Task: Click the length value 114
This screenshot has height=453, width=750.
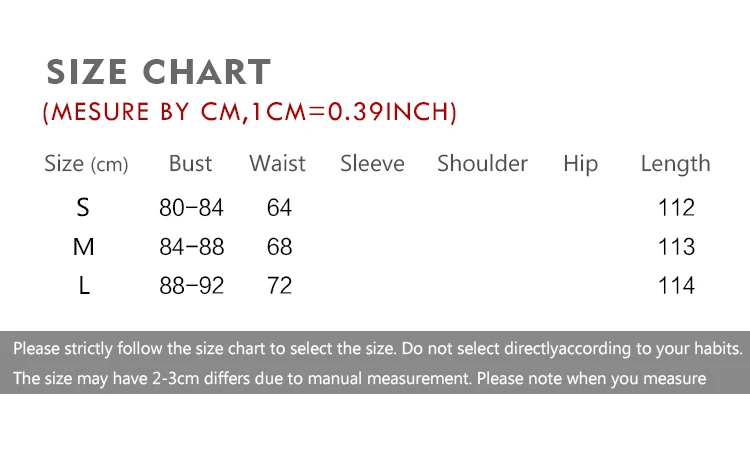Action: point(676,286)
